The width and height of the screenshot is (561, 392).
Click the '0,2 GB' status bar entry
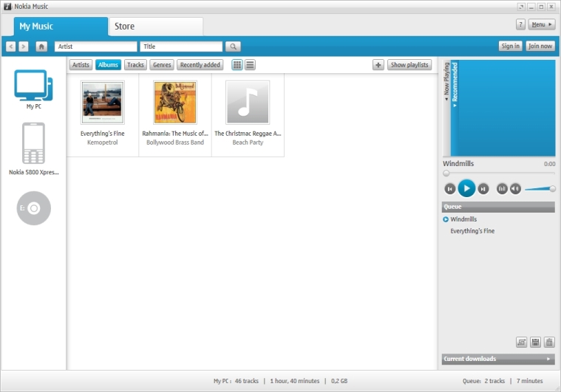339,381
